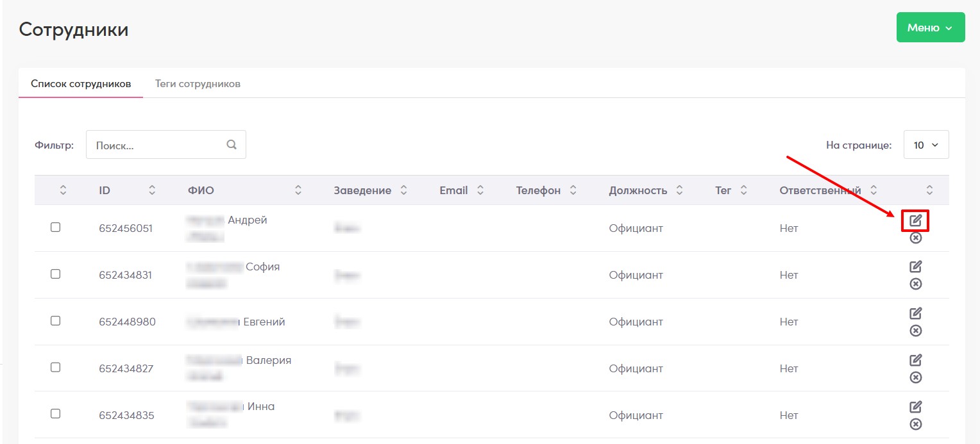Check the box for employee 652434835
Viewport: 980px width, 444px height.
point(55,415)
